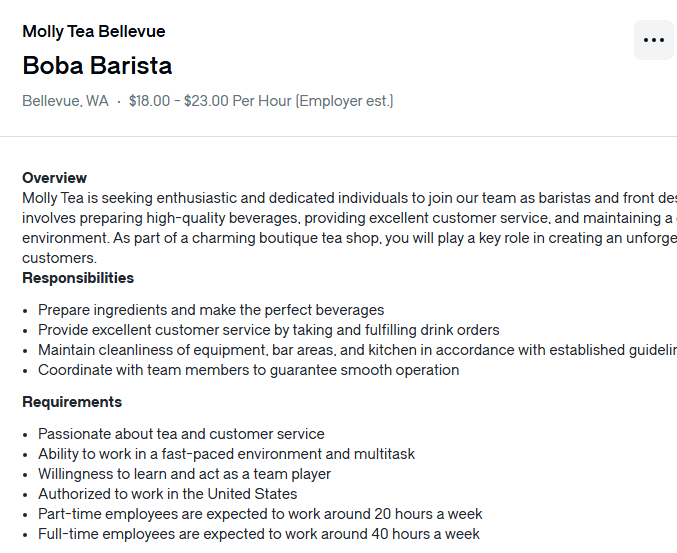
Task: Click the $18.00 - $23.00 Per Hour salary estimate
Action: coord(261,101)
